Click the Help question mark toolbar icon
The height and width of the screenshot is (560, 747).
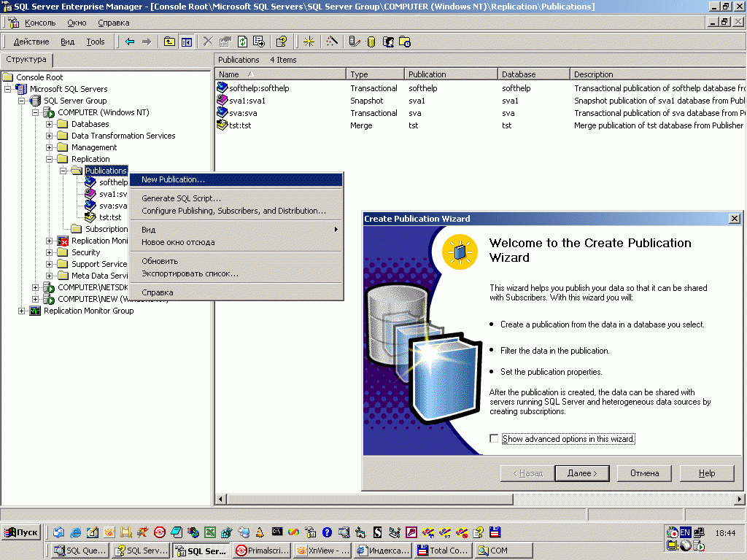point(281,42)
